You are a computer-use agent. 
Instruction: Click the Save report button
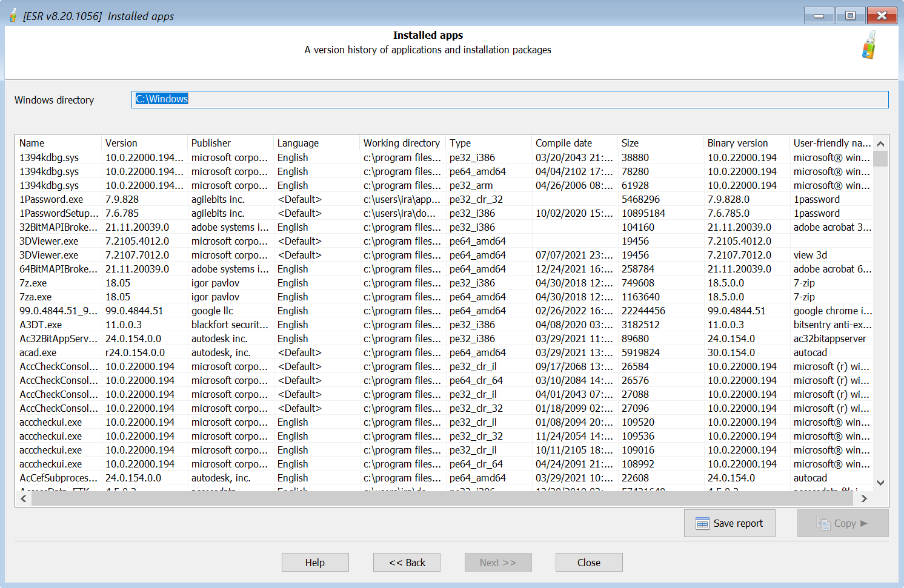pyautogui.click(x=730, y=523)
